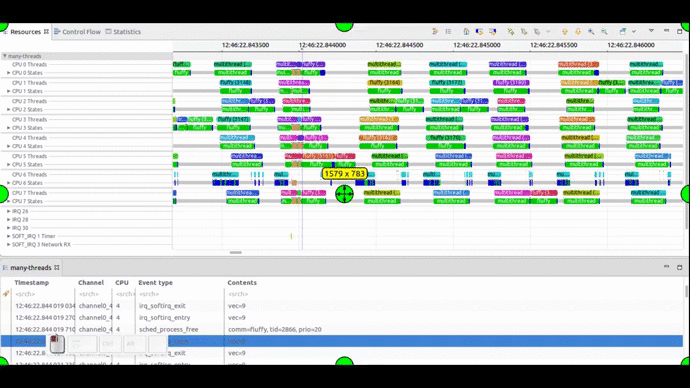690x388 pixels.
Task: Click the Contents search filter field
Action: [453, 294]
